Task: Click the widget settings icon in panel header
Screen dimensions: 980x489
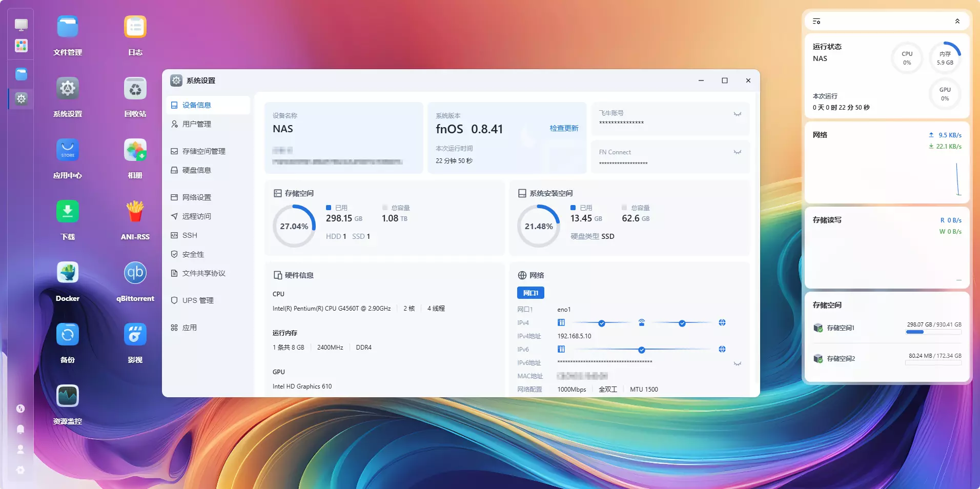Action: [816, 22]
